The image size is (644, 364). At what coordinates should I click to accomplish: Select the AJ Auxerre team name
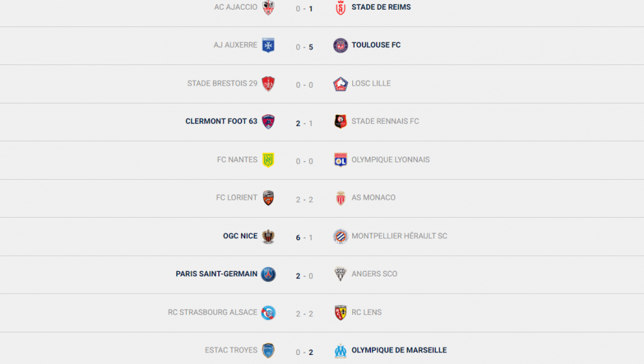(x=236, y=46)
